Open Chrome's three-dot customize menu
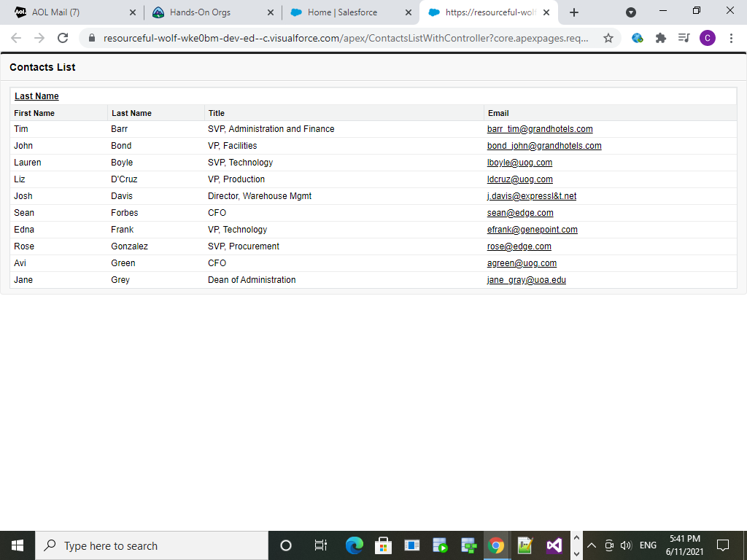This screenshot has width=747, height=560. (x=732, y=38)
